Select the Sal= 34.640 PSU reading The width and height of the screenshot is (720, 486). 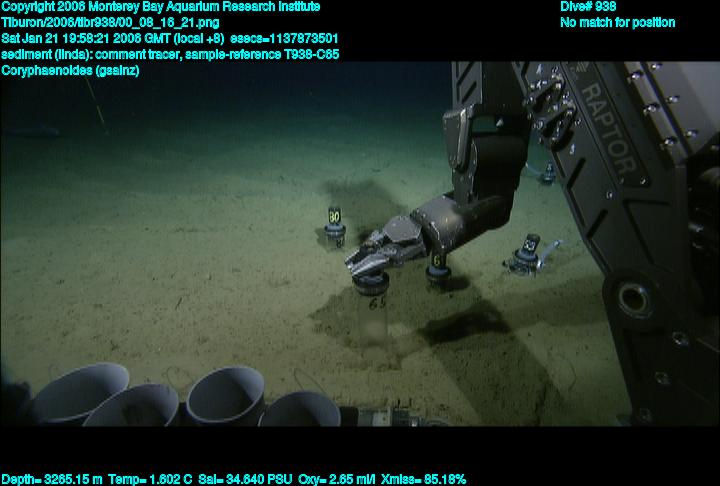[x=245, y=480]
